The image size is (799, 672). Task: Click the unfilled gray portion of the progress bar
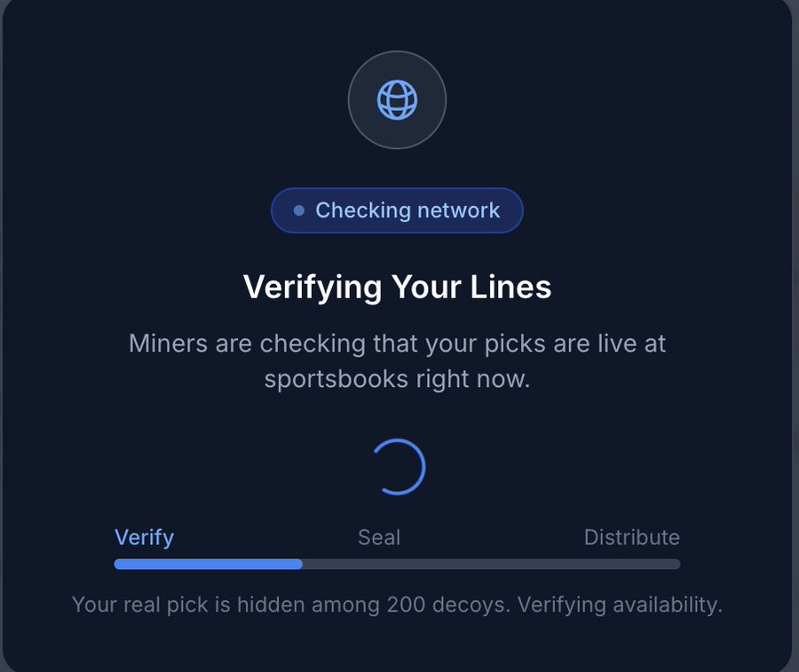point(491,564)
